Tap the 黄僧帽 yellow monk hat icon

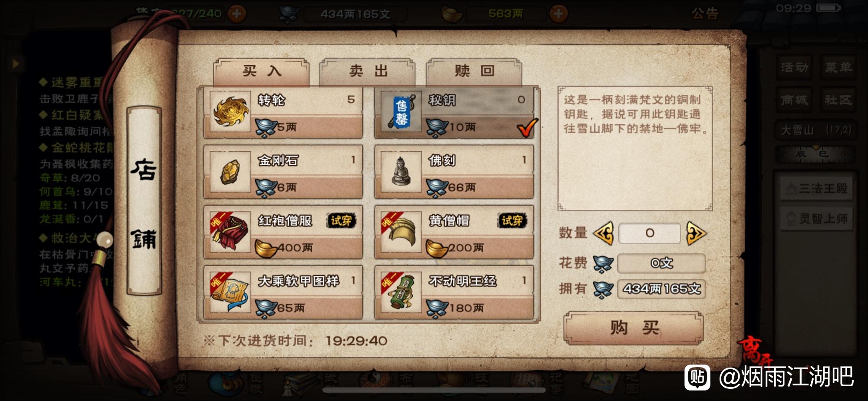pyautogui.click(x=401, y=232)
